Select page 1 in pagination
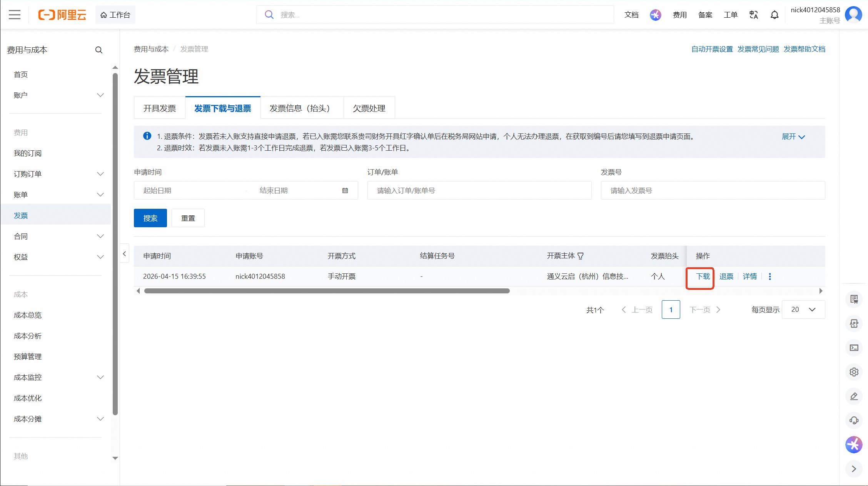Viewport: 868px width, 486px height. (x=671, y=310)
